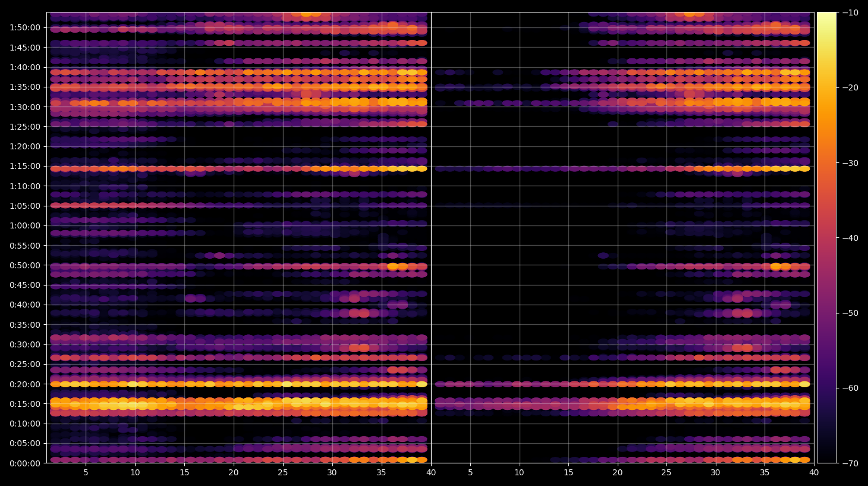
Task: Click the 1:00:00 time axis label
Action: (x=25, y=225)
